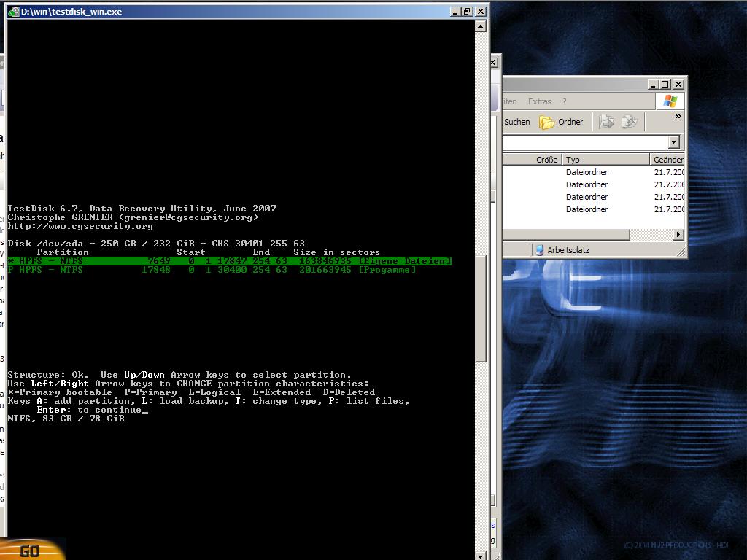
Task: Click the testdisk console window title icon
Action: [14, 12]
